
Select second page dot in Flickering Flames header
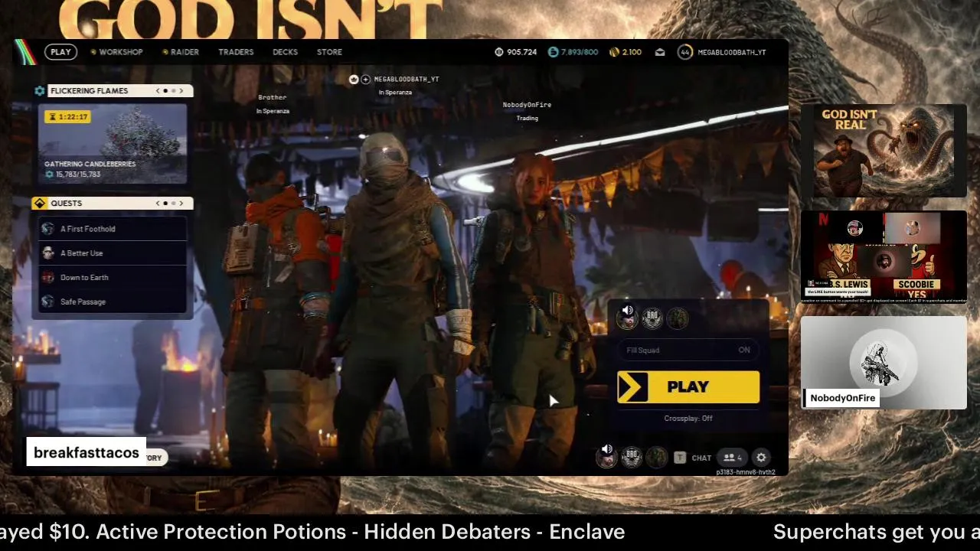pos(173,91)
